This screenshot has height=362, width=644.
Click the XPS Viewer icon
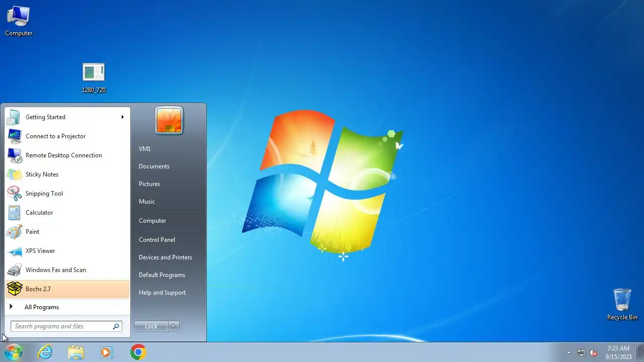click(14, 251)
